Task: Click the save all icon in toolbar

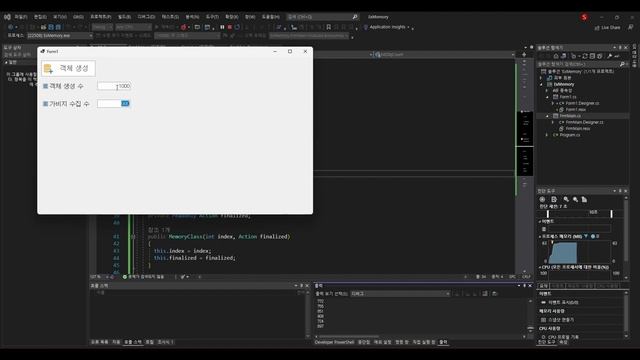Action: (x=58, y=27)
